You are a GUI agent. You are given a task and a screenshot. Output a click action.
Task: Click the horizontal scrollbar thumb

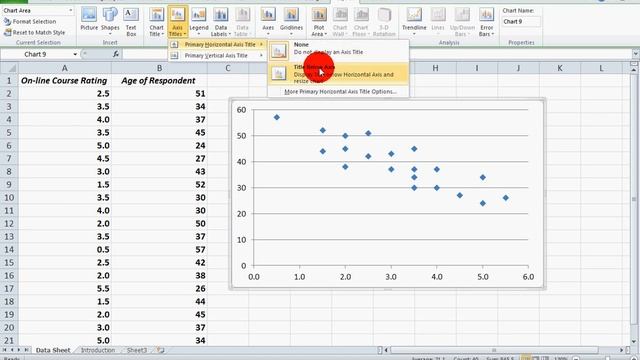coord(494,350)
